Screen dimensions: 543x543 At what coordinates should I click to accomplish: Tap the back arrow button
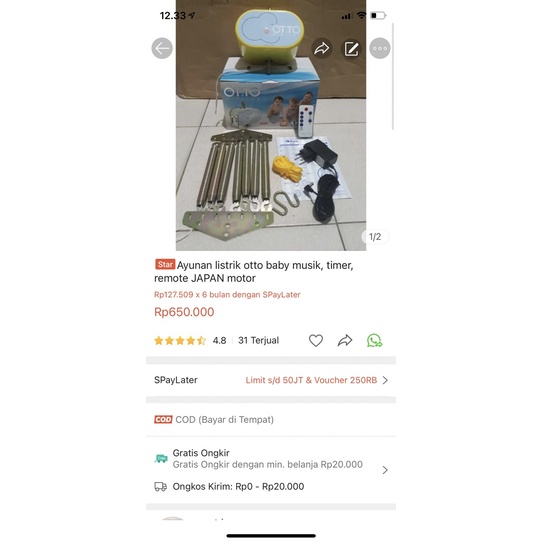coord(162,48)
